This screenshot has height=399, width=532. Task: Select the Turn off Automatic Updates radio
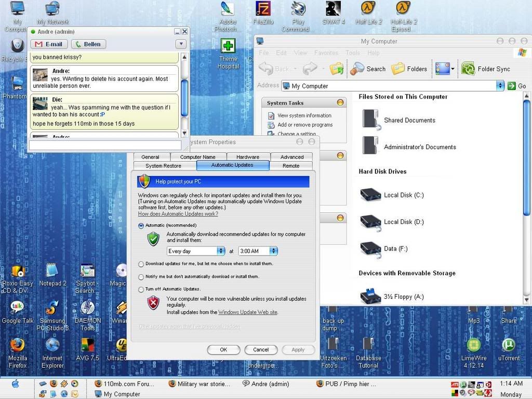coord(141,289)
